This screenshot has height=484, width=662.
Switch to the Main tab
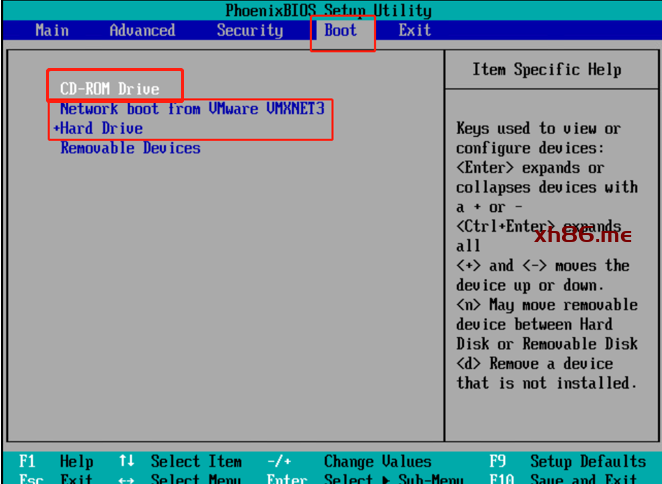tap(52, 30)
